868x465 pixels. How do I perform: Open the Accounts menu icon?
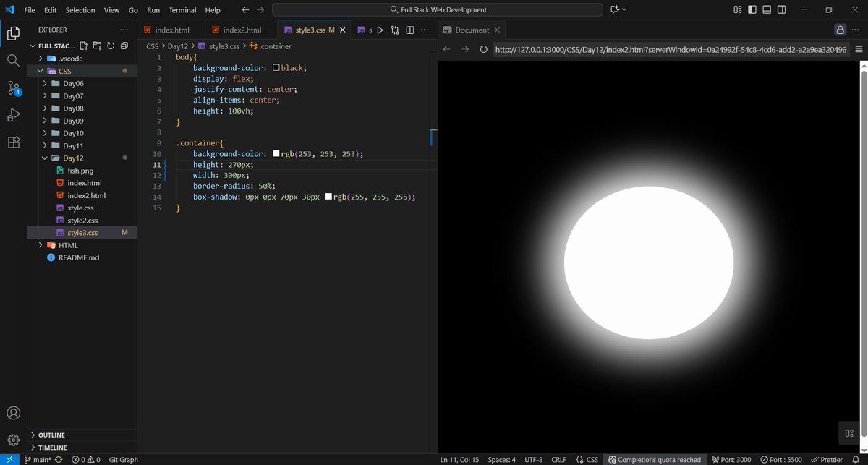(13, 414)
